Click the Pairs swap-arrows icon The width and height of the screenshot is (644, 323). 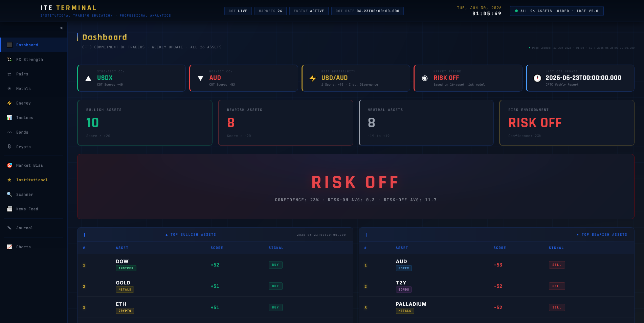[9, 74]
